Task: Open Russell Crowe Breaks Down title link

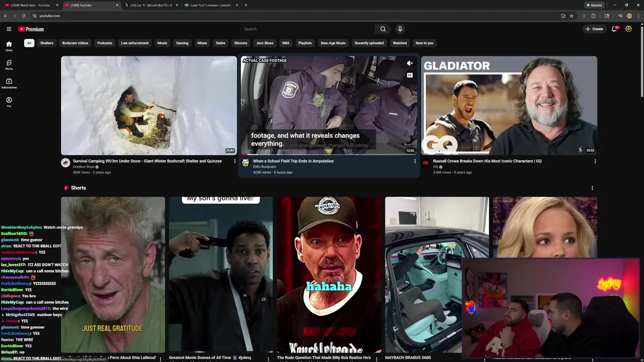Action: (x=487, y=161)
